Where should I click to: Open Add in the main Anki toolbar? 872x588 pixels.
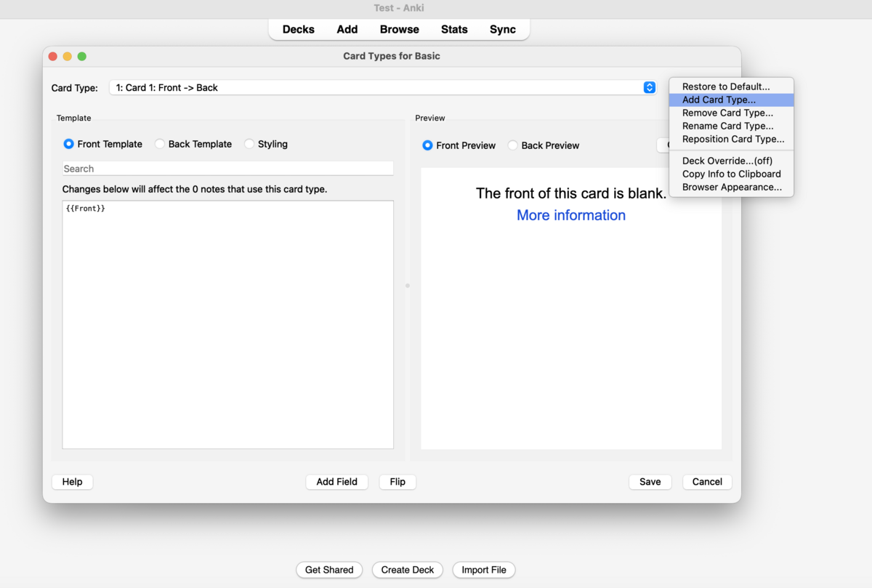tap(347, 30)
